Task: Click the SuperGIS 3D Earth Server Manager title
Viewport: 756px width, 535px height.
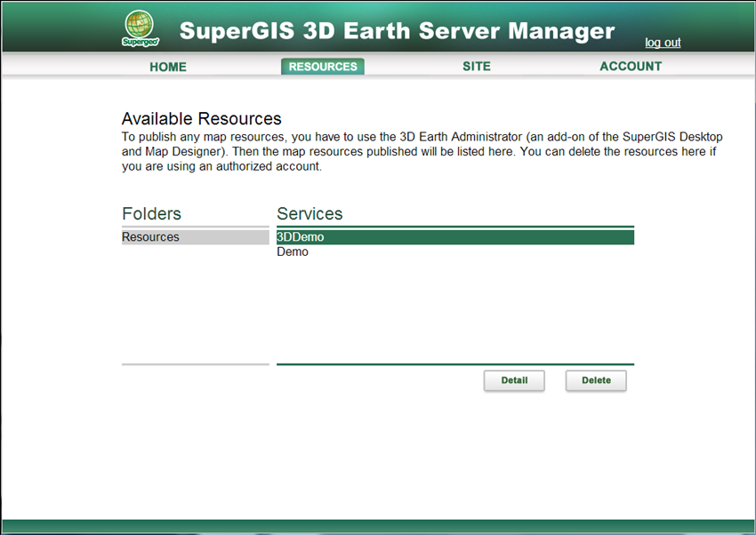Action: click(x=397, y=31)
